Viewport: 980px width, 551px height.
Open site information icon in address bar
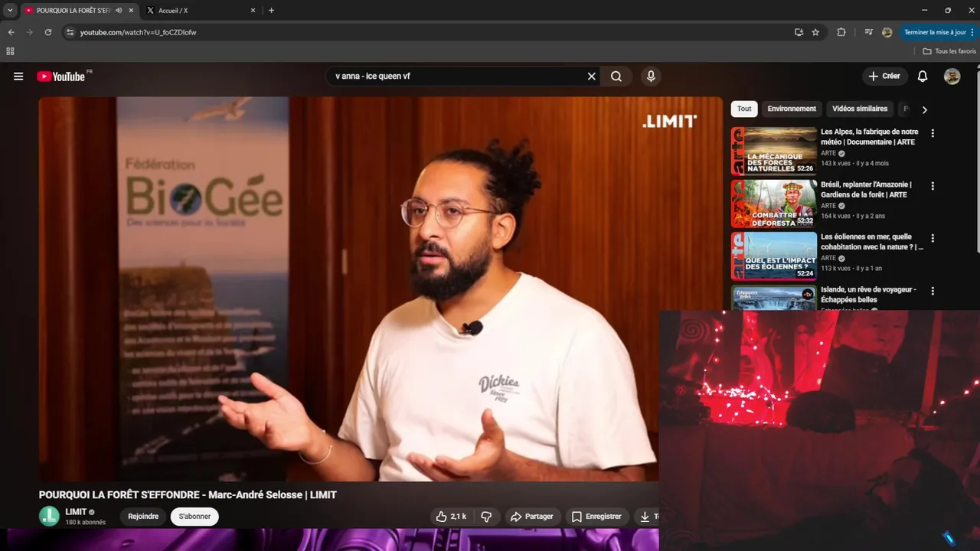point(70,32)
